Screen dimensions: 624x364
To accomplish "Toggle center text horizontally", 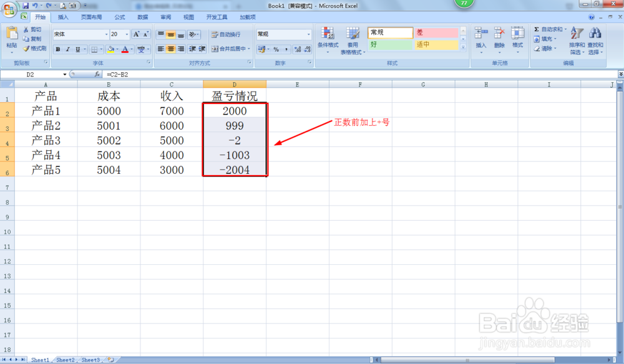I will pyautogui.click(x=171, y=49).
